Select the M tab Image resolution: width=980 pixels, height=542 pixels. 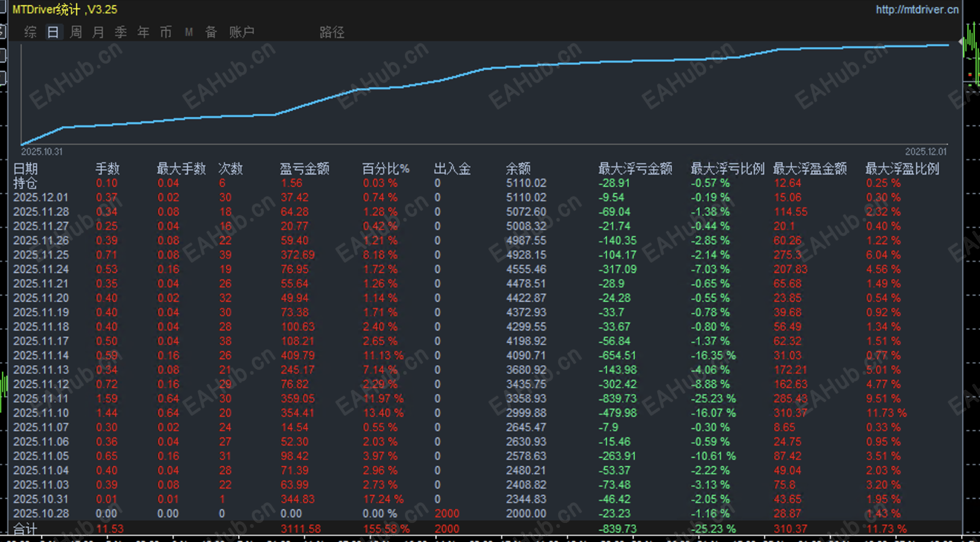(x=189, y=32)
